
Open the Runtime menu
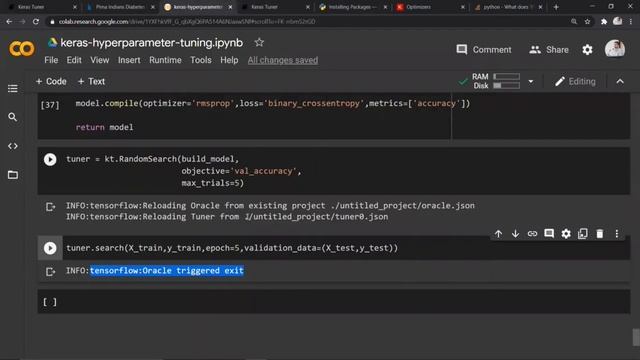(x=165, y=60)
